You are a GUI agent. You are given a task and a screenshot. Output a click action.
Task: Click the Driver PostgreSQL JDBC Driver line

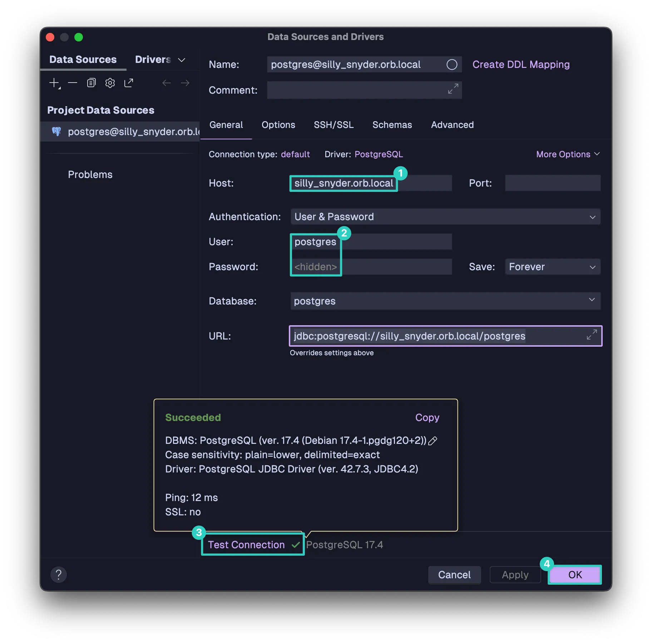[291, 469]
